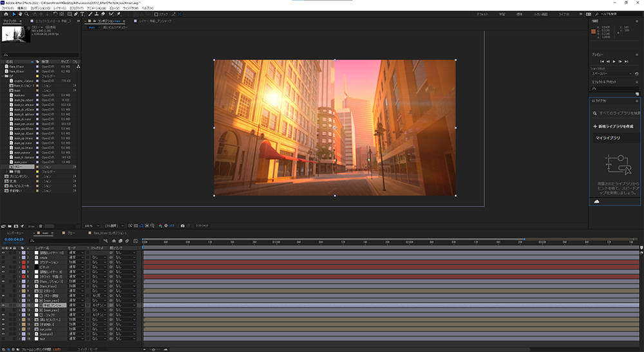This screenshot has width=644, height=352.
Task: Select the Eraser tool
Action: click(102, 14)
